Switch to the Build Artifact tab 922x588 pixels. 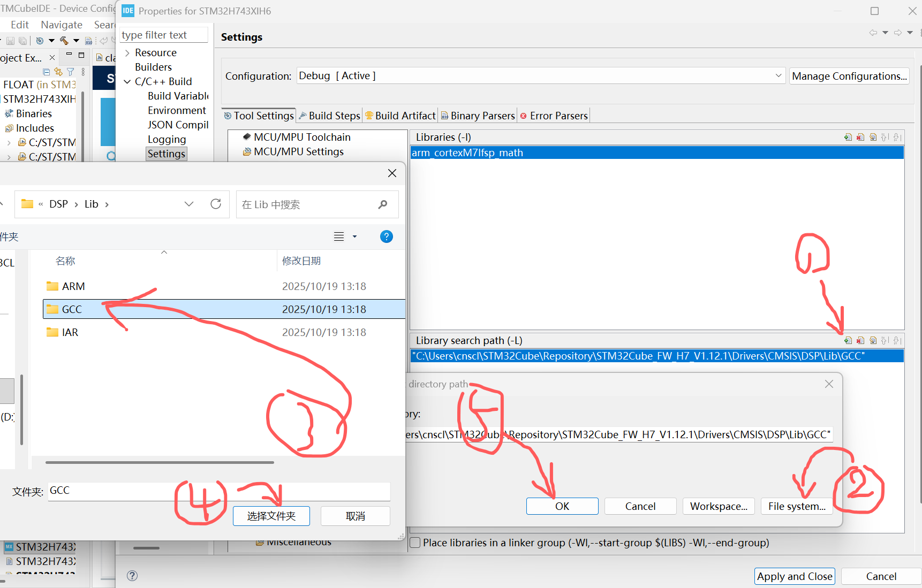(x=400, y=116)
